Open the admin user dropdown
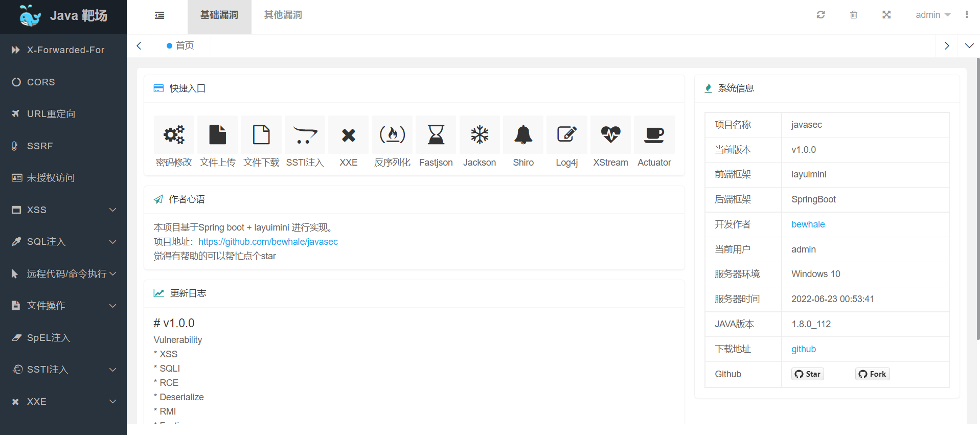This screenshot has height=435, width=980. coord(933,15)
